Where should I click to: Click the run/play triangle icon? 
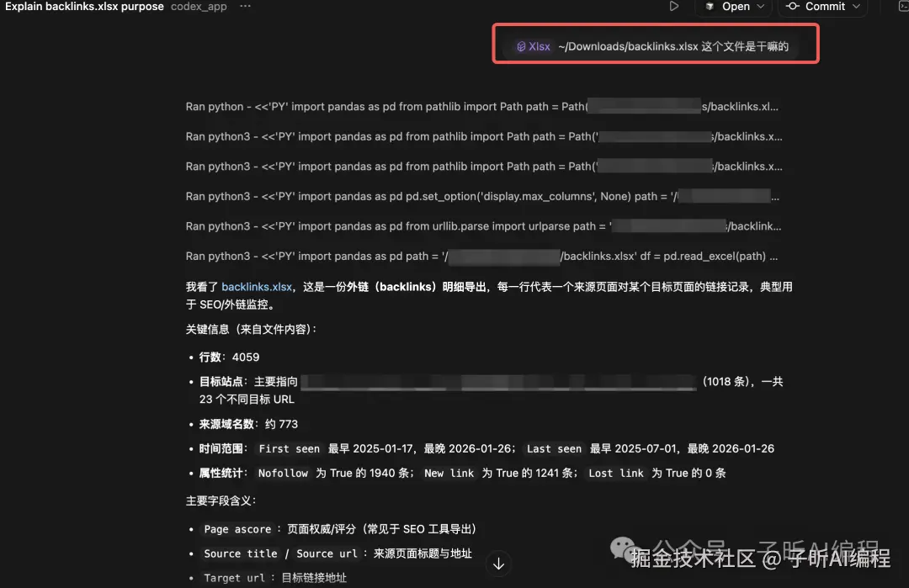click(674, 7)
